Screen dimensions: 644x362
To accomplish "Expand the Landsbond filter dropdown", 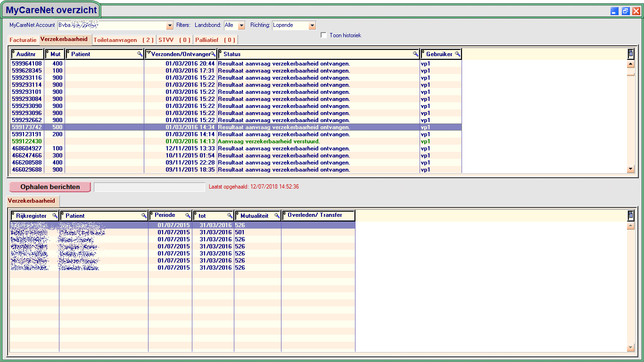I will pos(241,25).
